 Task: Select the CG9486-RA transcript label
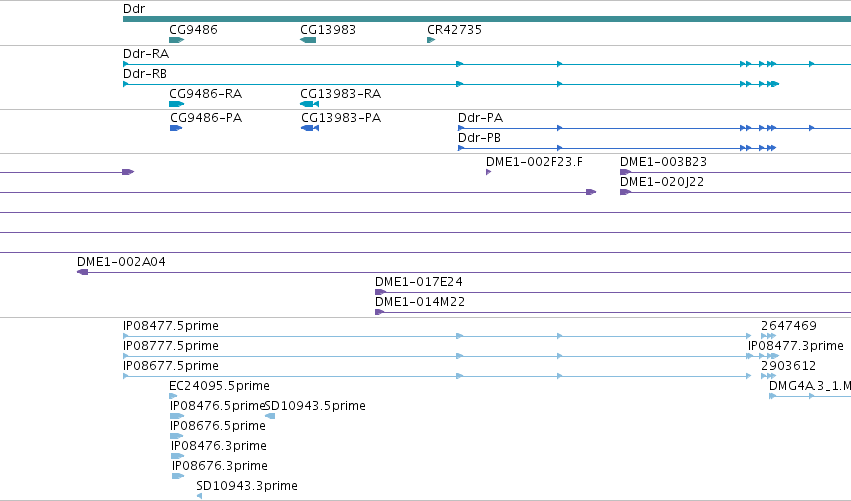(x=206, y=94)
